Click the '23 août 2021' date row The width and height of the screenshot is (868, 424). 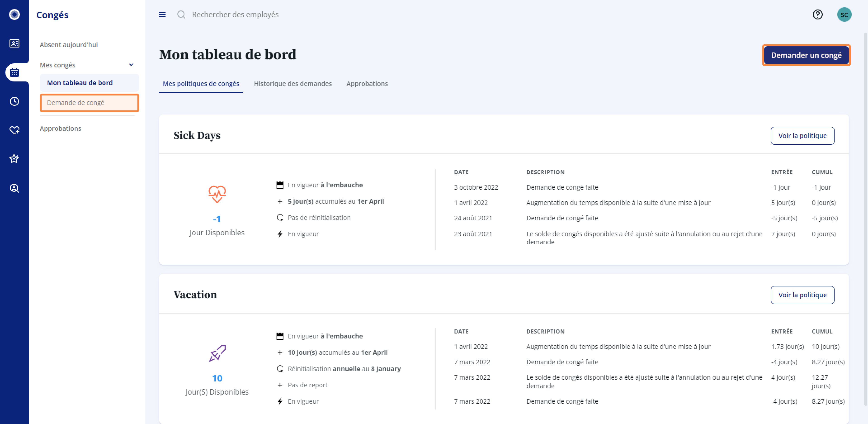click(473, 234)
